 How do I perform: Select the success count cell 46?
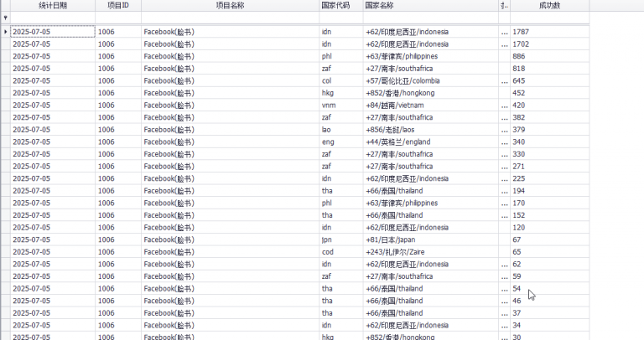pos(550,301)
